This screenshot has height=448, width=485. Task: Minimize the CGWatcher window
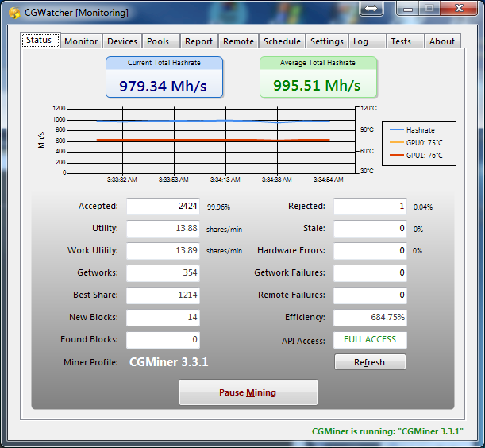point(408,9)
